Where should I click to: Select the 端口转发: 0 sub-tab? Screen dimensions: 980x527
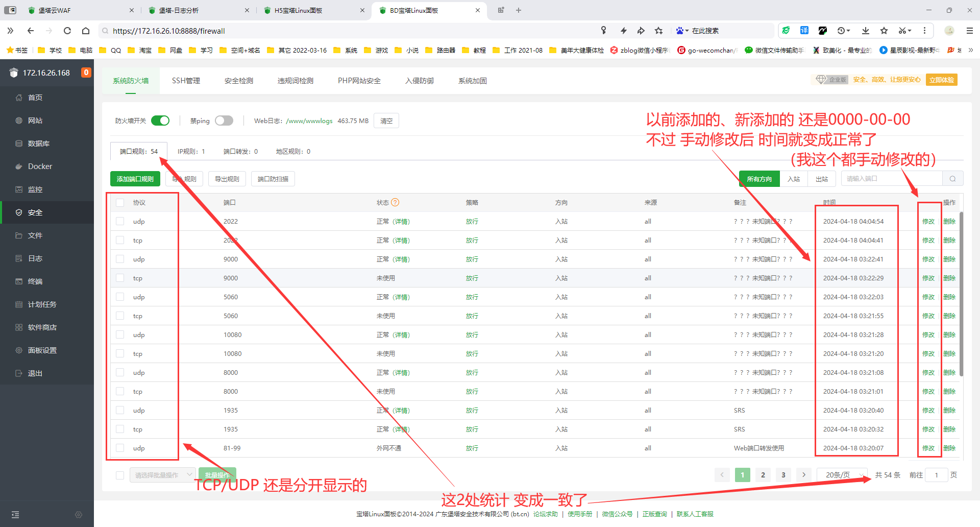pyautogui.click(x=240, y=151)
